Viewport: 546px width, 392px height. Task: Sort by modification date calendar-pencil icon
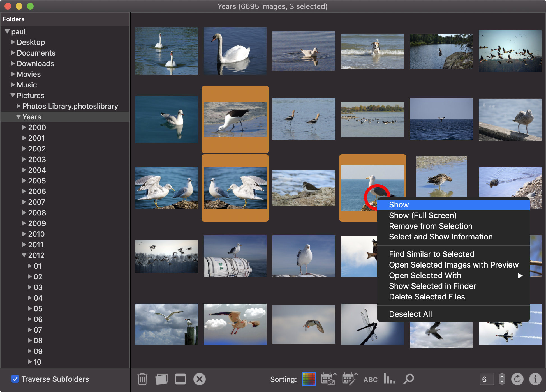(x=350, y=379)
